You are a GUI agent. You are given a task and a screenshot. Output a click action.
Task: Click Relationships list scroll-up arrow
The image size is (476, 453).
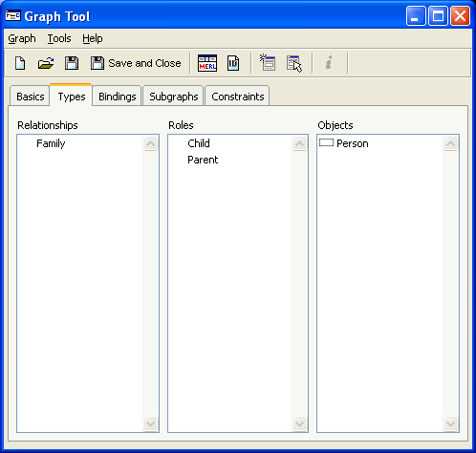[150, 143]
